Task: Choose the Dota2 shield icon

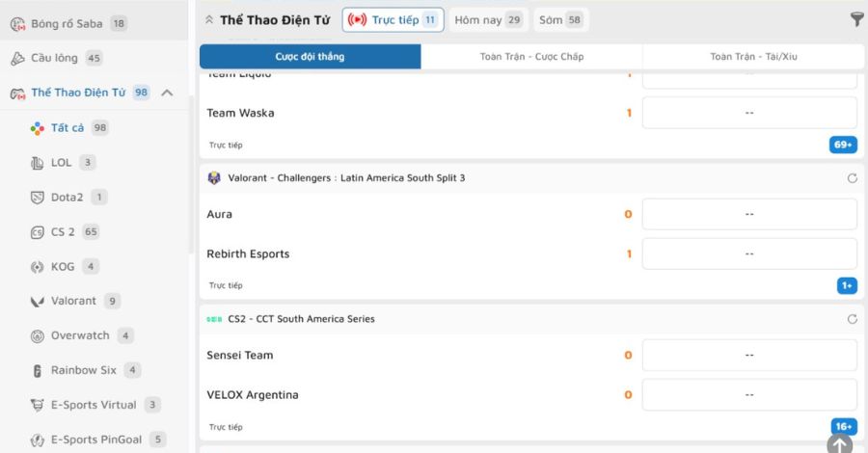Action: click(x=37, y=198)
